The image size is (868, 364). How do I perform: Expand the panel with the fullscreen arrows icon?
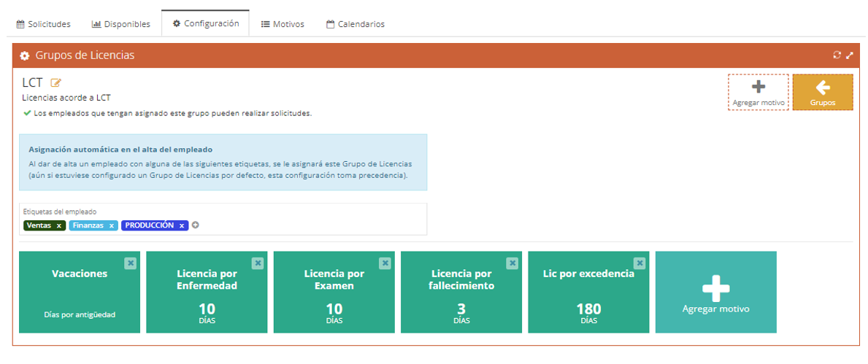click(850, 55)
